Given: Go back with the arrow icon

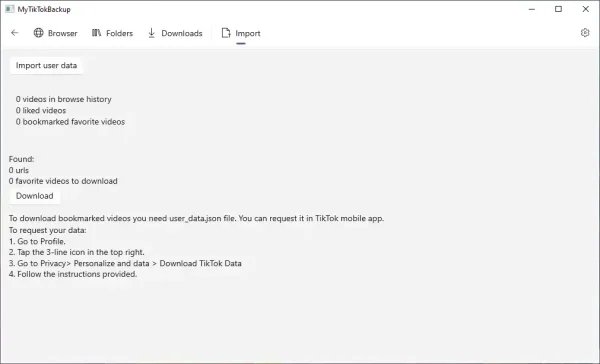Looking at the screenshot, I should click(15, 33).
